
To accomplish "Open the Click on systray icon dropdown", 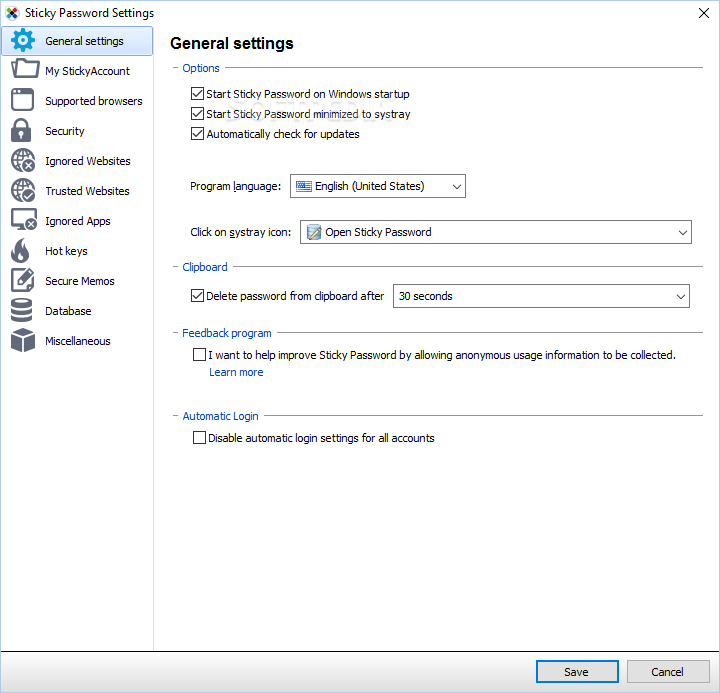I will pos(495,232).
